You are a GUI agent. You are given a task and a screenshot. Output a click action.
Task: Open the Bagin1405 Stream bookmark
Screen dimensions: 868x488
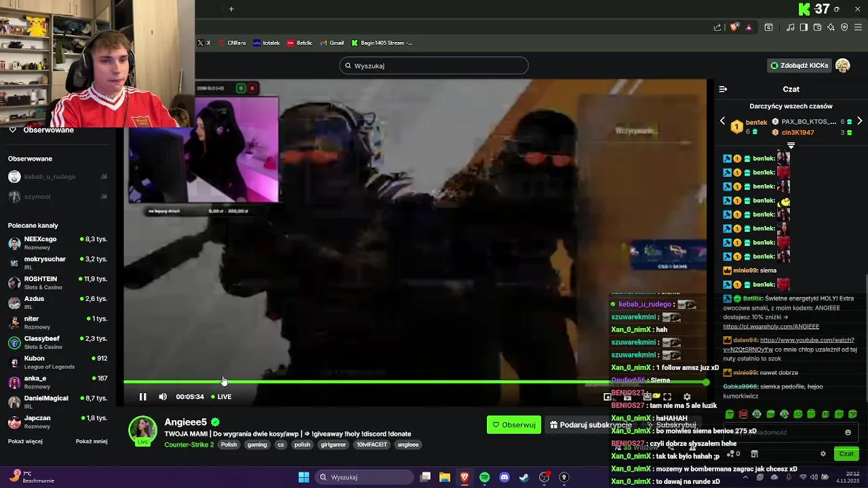(382, 43)
